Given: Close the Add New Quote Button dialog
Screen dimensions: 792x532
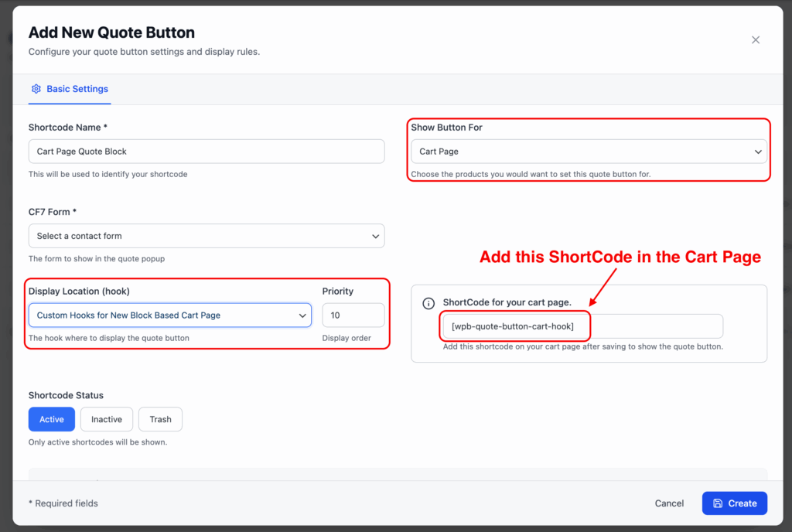Looking at the screenshot, I should click(756, 40).
